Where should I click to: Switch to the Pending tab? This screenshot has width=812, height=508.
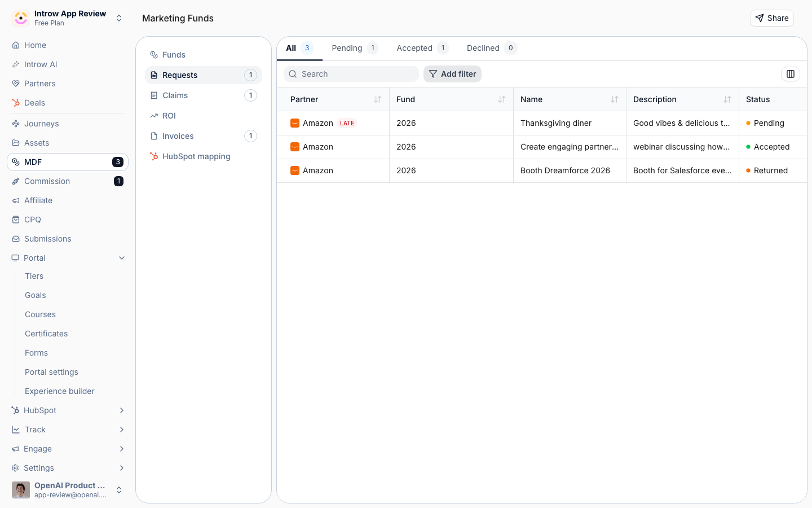[x=355, y=48]
